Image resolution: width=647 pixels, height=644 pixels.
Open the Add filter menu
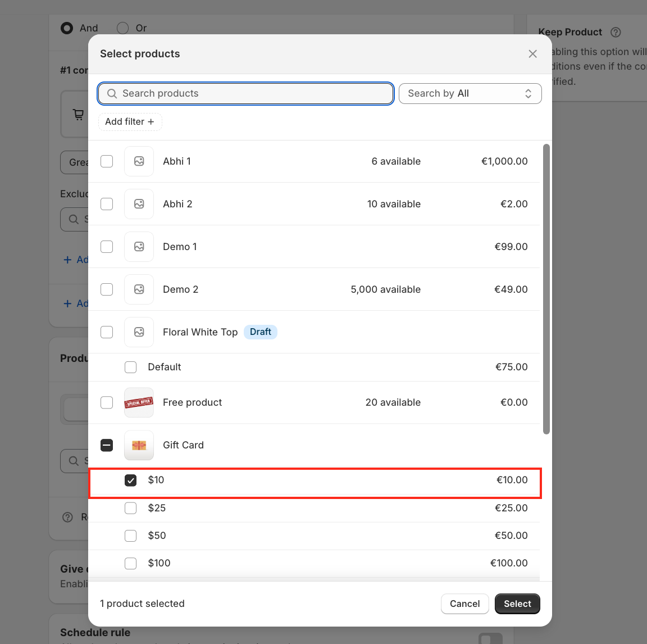(130, 122)
